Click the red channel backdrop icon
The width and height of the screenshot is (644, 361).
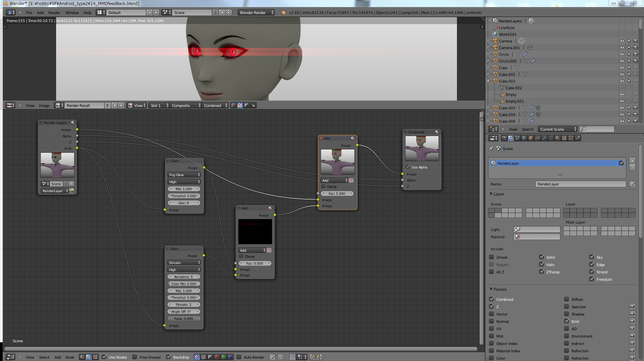click(217, 357)
